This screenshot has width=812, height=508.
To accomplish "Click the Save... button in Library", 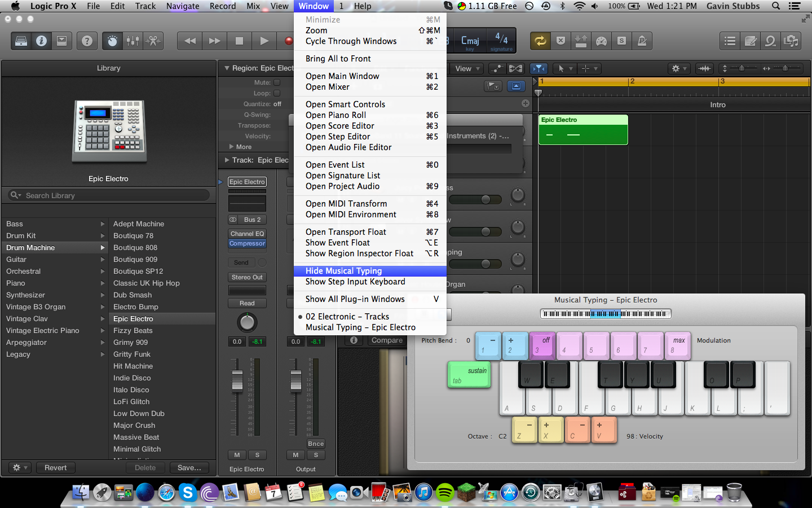I will tap(189, 468).
